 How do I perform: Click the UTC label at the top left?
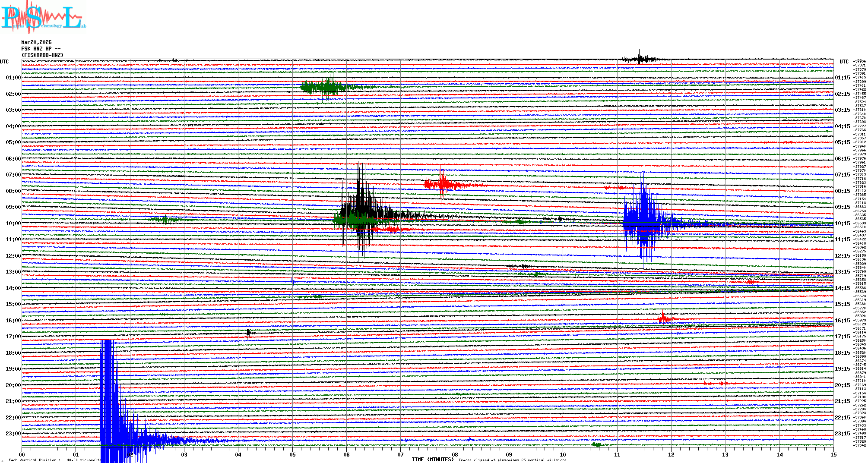click(4, 62)
